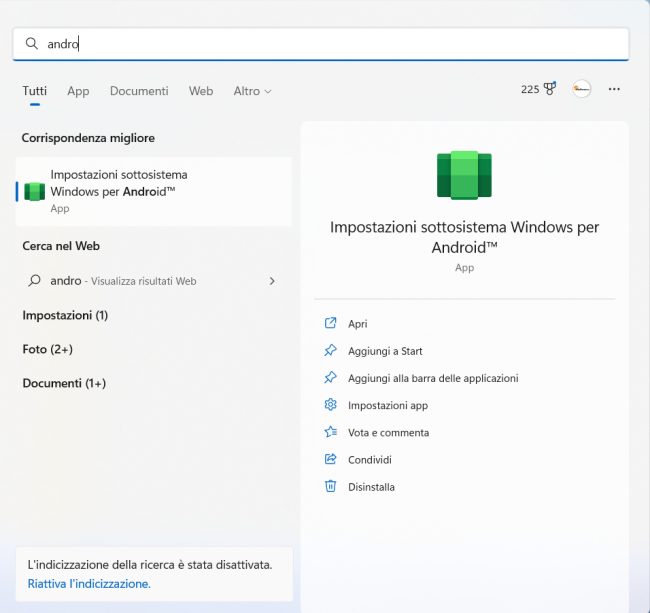Select the Windows Subsystem for Android best match
650x613 pixels.
[154, 191]
